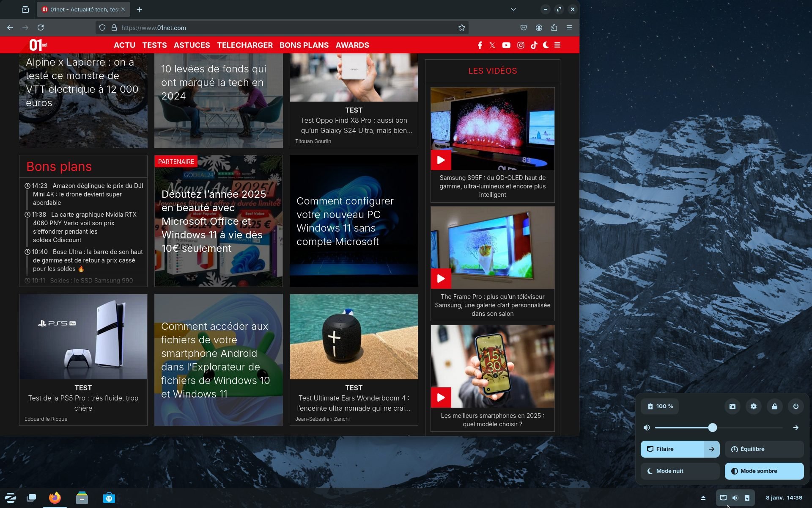Expand the list all tabs chevron
The height and width of the screenshot is (508, 812).
(513, 9)
